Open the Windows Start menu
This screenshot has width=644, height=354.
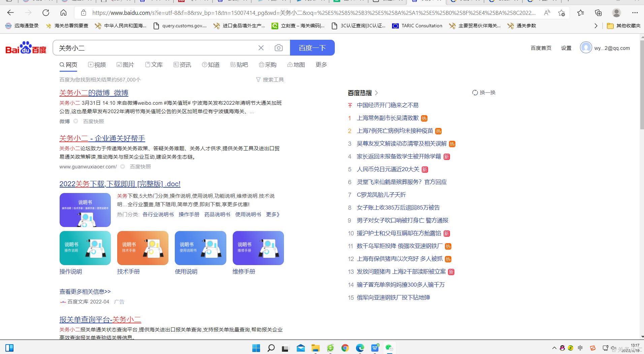pyautogui.click(x=256, y=348)
